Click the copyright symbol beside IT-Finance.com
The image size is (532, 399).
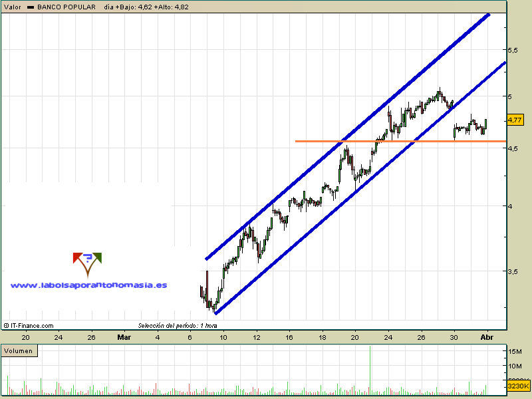coord(6,326)
